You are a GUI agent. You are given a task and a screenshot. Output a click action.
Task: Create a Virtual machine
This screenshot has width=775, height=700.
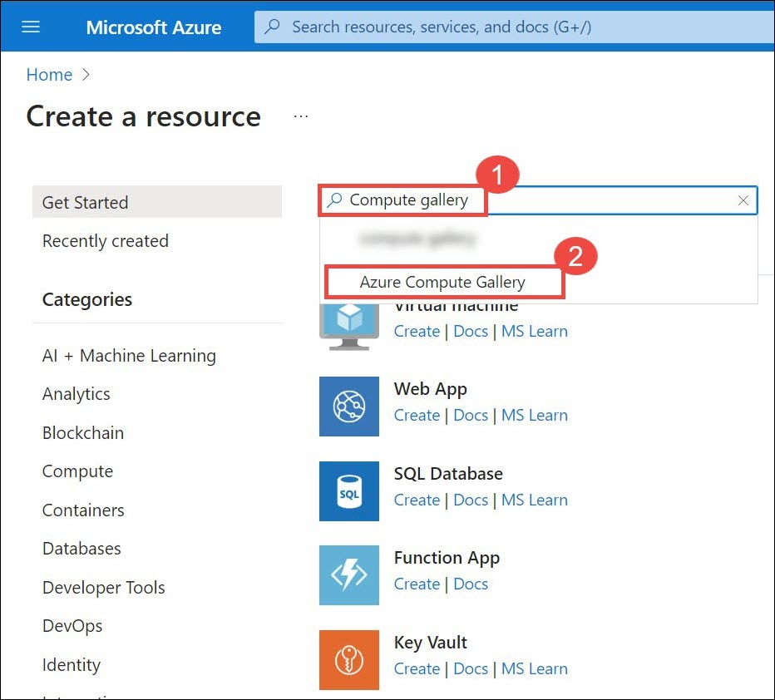[x=417, y=331]
